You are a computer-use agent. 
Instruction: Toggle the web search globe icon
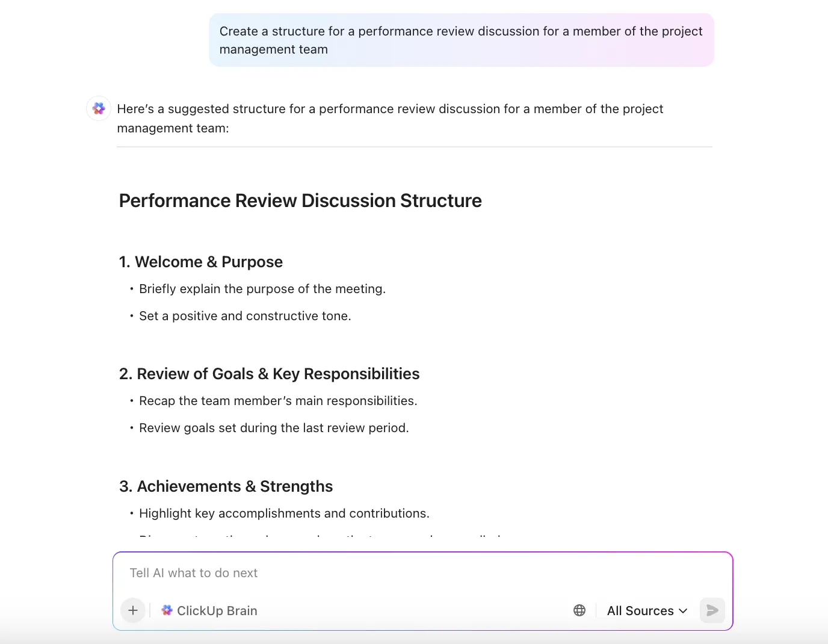pos(579,610)
